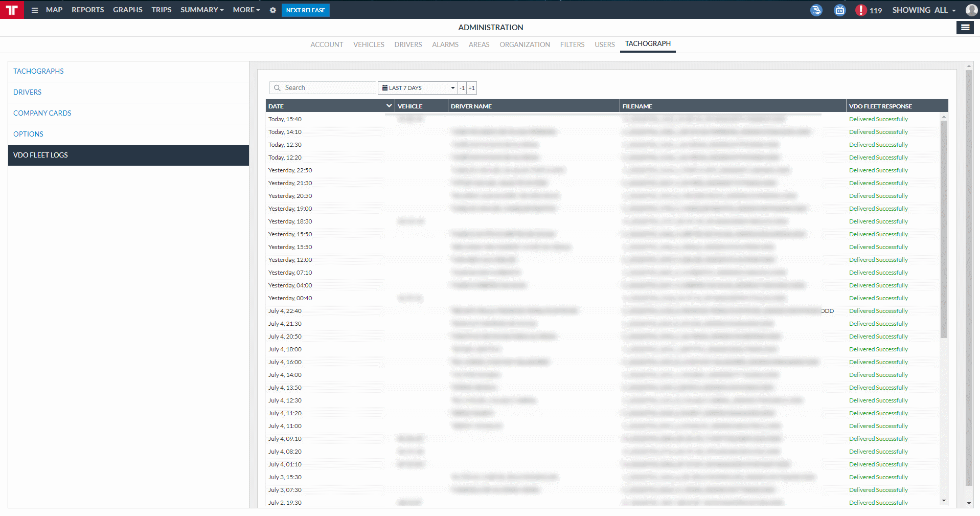
Task: Click the red T logo icon
Action: [x=12, y=10]
